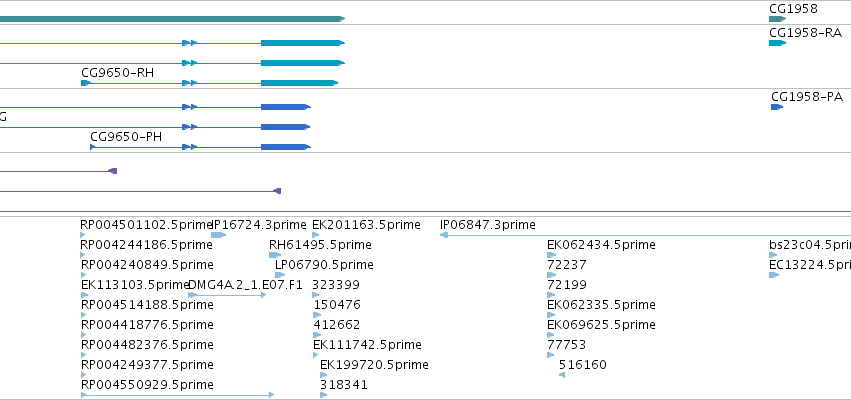Click the EK069625.5prime label
Image resolution: width=851 pixels, height=400 pixels.
pos(601,325)
